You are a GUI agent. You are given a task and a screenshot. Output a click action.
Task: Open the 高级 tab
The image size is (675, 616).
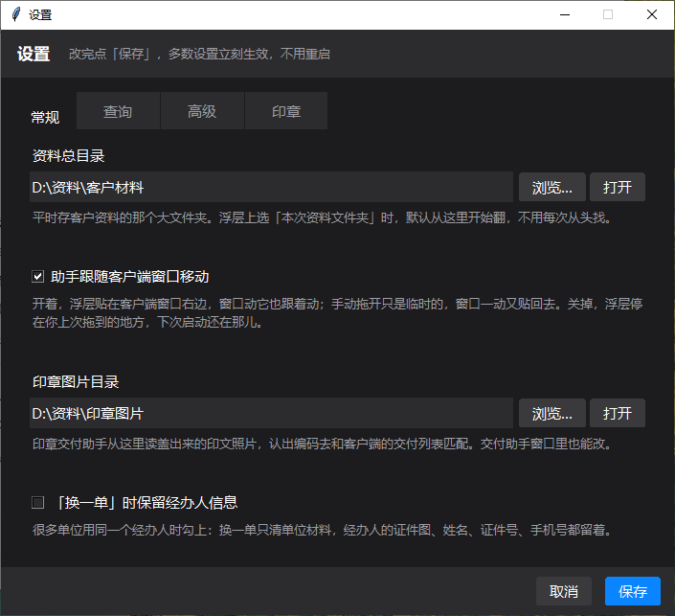tap(202, 111)
